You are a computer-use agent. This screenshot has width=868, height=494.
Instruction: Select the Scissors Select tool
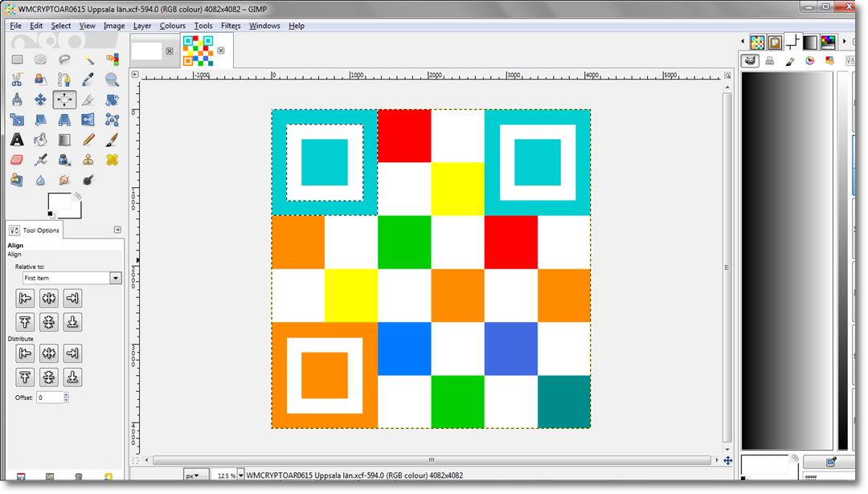coord(17,80)
